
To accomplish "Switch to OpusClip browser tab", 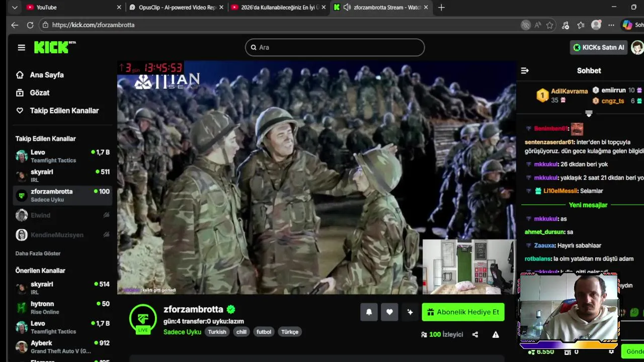I will [x=176, y=8].
